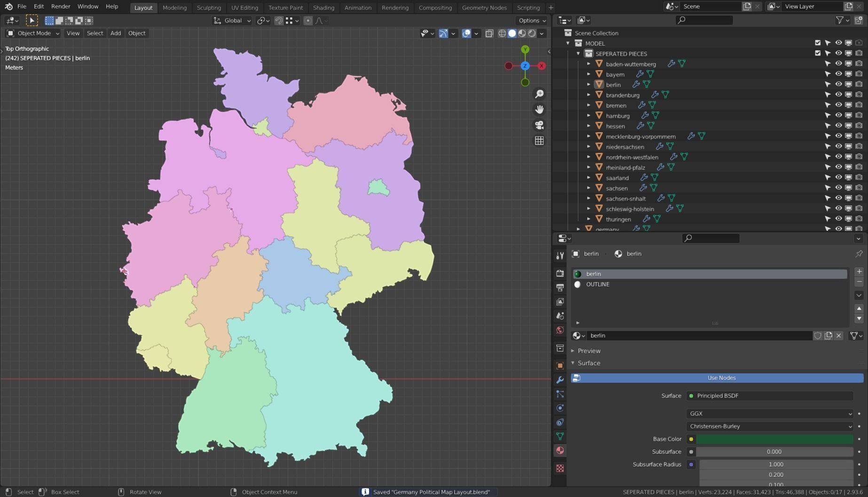This screenshot has height=497, width=868.
Task: Open the Scene properties tab
Action: pos(560,316)
